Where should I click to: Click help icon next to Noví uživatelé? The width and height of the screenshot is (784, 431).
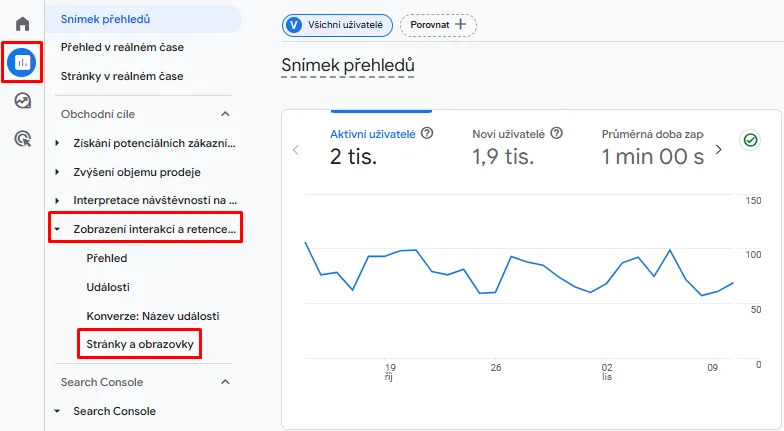coord(556,134)
